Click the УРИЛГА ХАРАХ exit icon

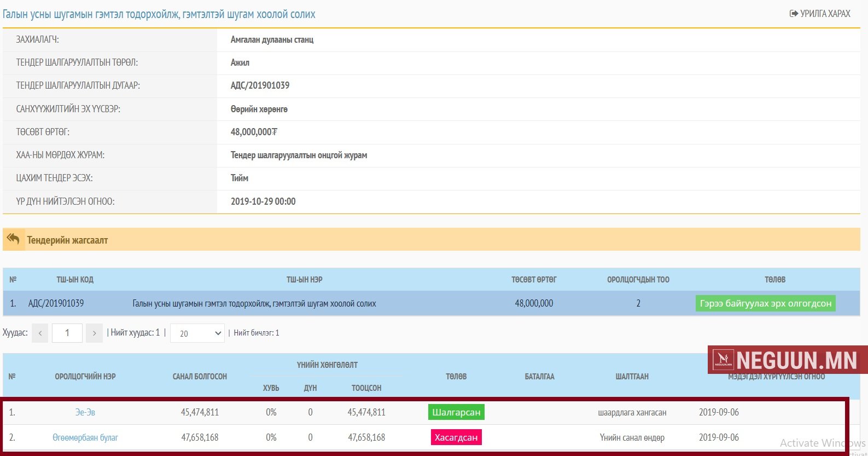click(x=794, y=14)
